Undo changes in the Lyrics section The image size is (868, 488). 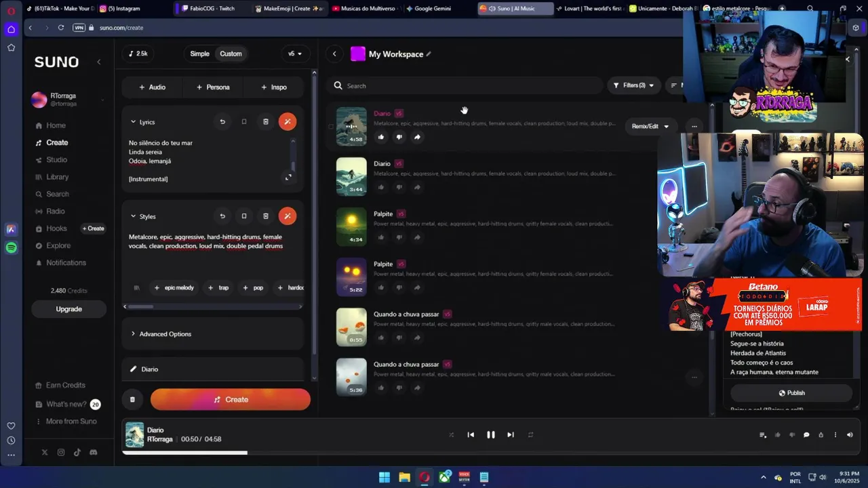222,122
